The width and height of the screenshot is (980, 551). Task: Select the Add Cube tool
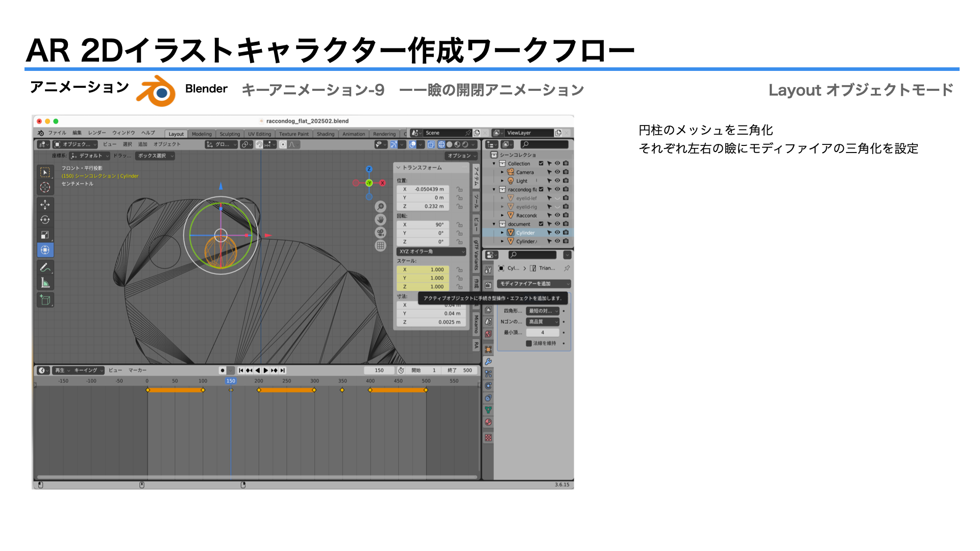tap(45, 300)
